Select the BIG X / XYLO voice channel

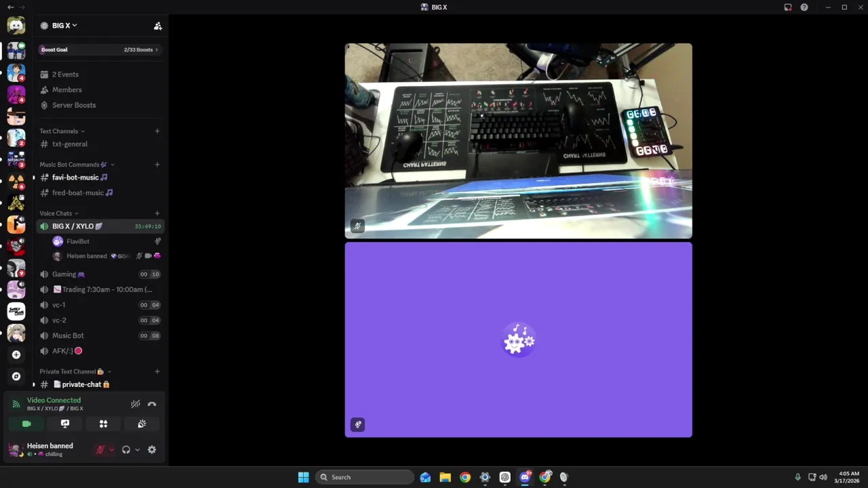click(100, 226)
